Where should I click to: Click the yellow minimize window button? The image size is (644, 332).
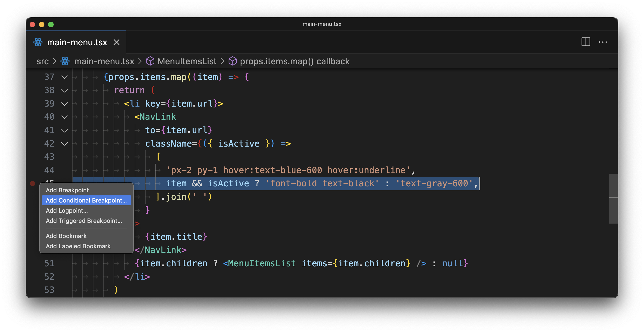pyautogui.click(x=42, y=25)
